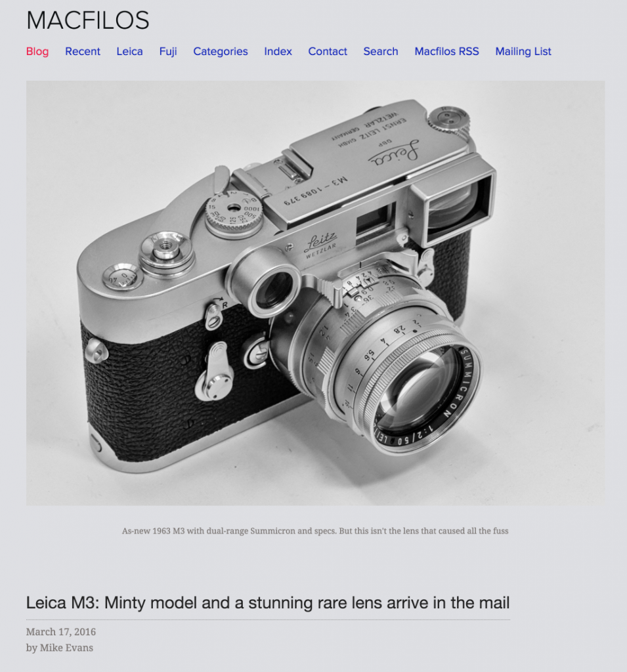The height and width of the screenshot is (672, 627).
Task: Go to the Mailing List signup
Action: click(x=523, y=51)
